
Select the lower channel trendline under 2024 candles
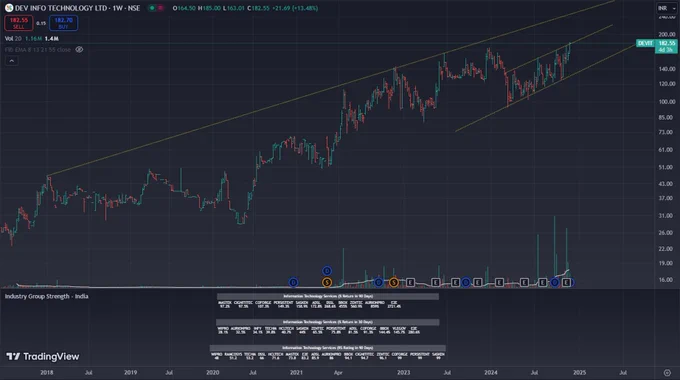point(545,88)
